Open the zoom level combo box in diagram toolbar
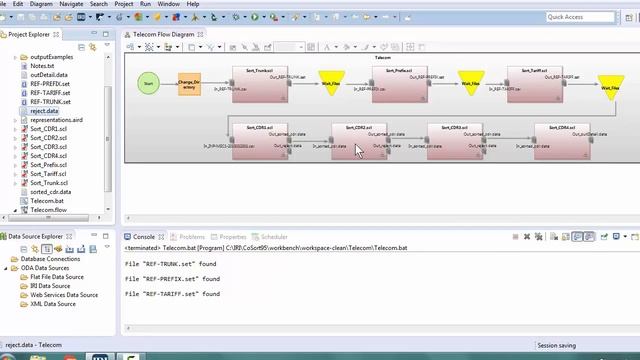The height and width of the screenshot is (360, 640). [289, 47]
